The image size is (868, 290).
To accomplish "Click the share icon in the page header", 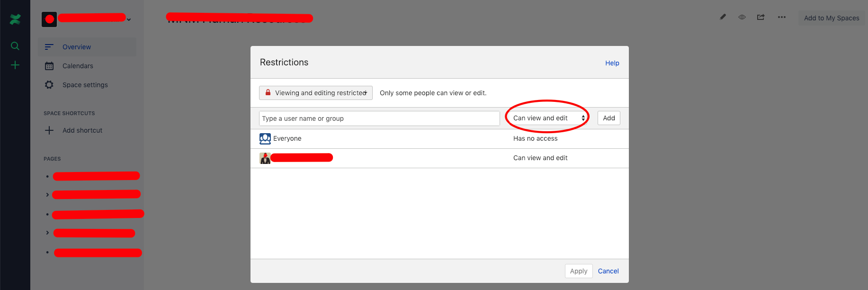I will coord(761,17).
